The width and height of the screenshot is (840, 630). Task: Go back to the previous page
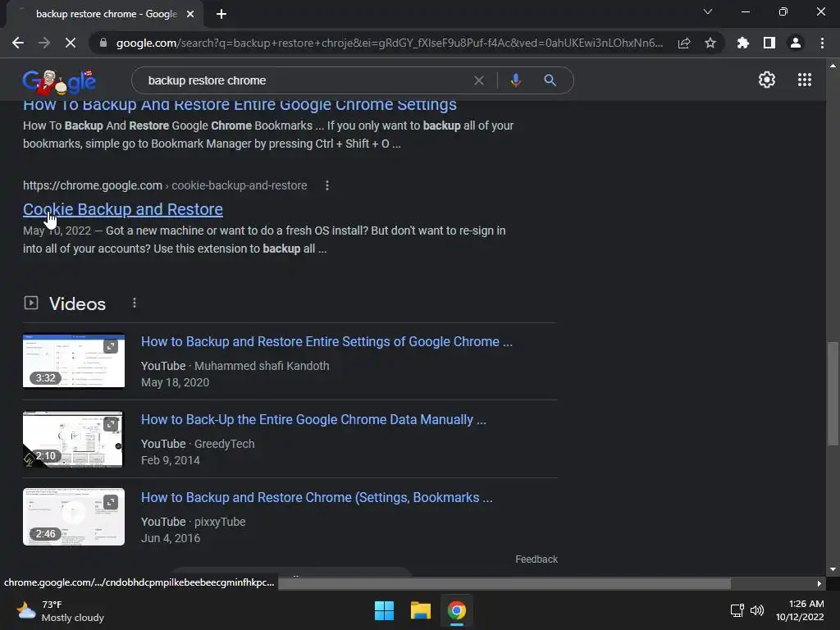18,43
